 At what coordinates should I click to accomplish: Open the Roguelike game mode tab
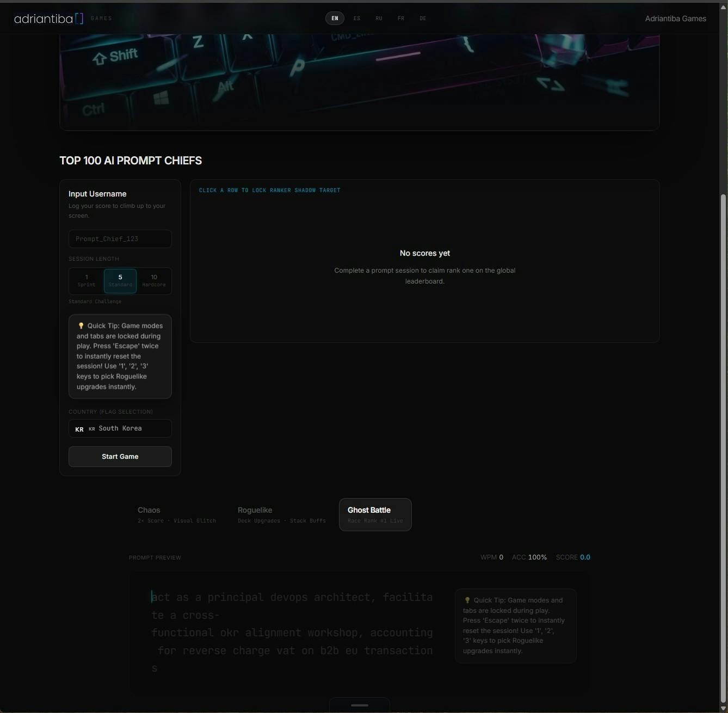click(282, 514)
